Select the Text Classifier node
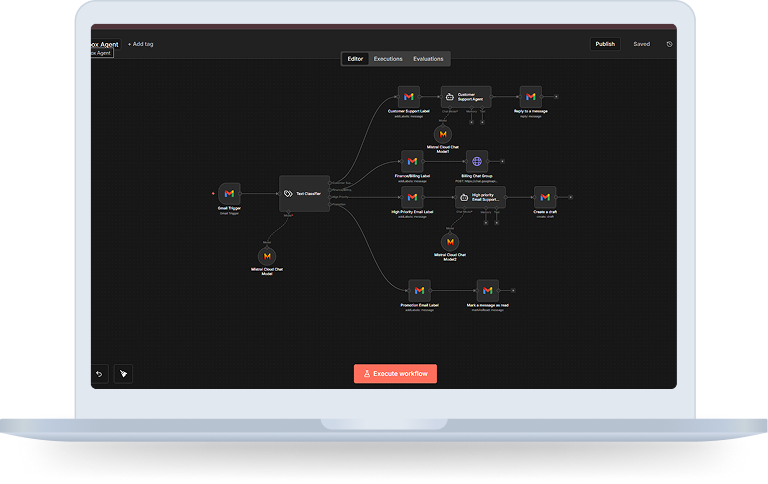This screenshot has width=768, height=484. pyautogui.click(x=303, y=193)
